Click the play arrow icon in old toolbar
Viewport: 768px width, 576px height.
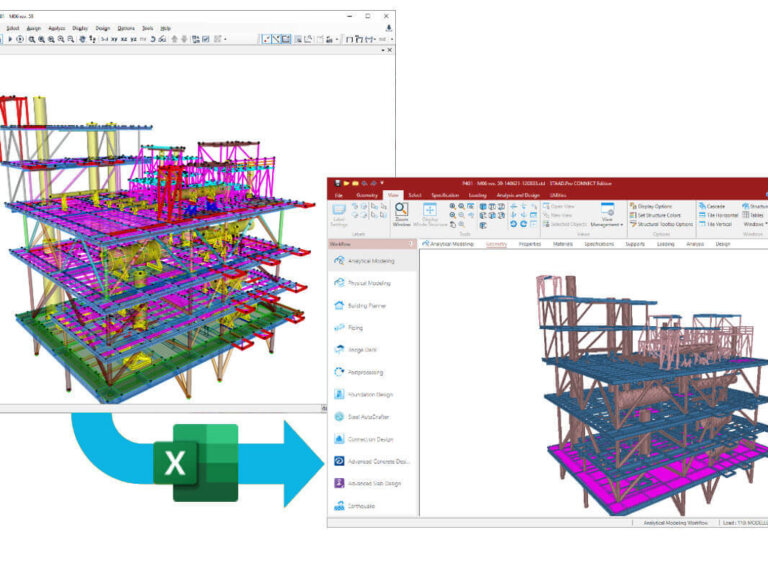point(10,39)
